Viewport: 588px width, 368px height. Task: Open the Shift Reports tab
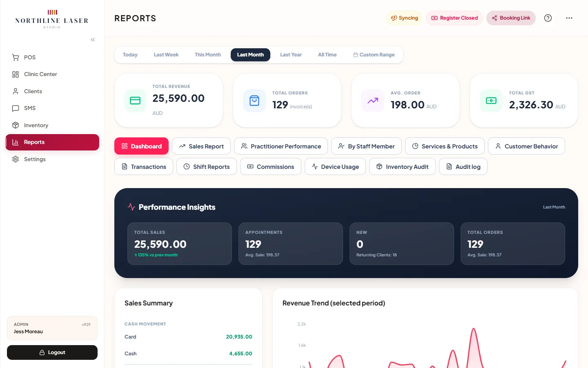207,166
